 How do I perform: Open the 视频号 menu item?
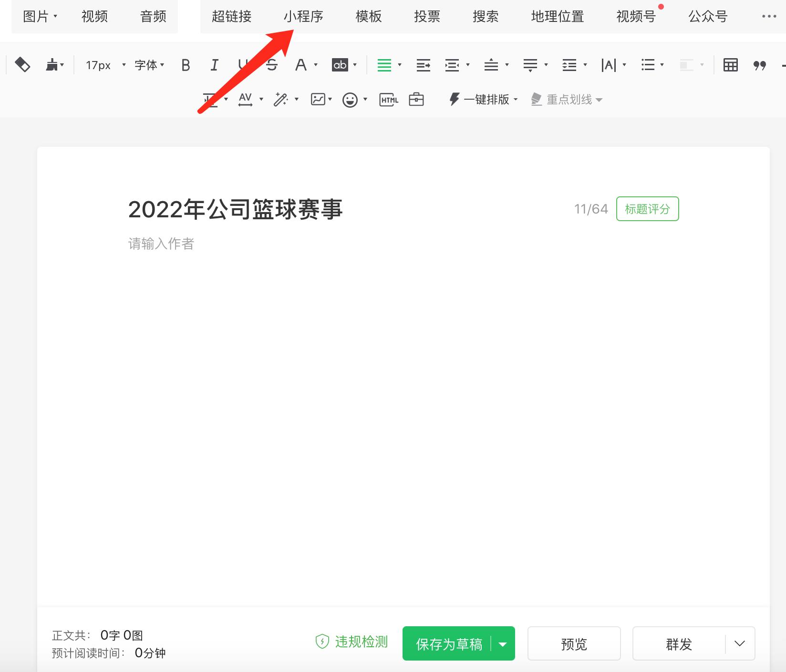635,17
